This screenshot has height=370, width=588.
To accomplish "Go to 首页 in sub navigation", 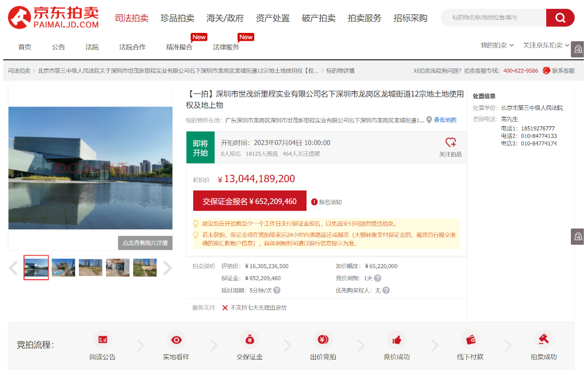I will pos(25,47).
